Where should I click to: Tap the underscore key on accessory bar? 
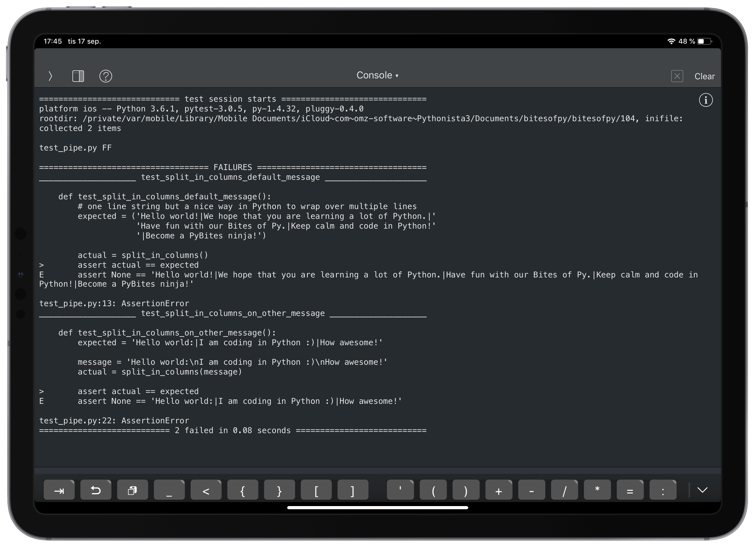[169, 490]
